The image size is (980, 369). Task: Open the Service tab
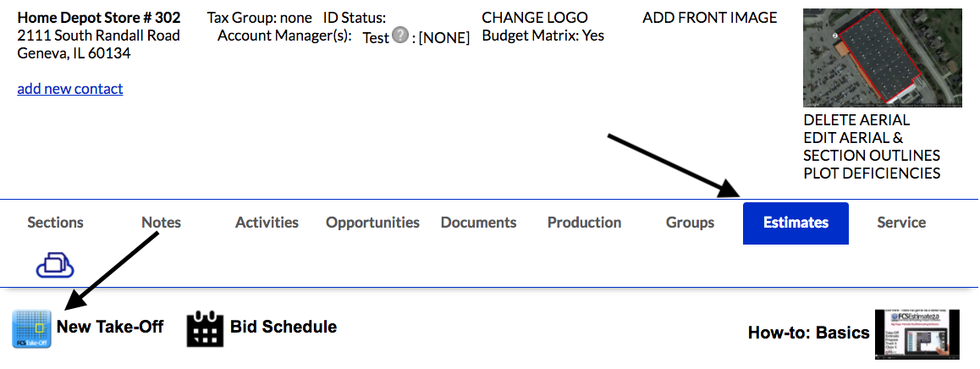click(x=901, y=223)
